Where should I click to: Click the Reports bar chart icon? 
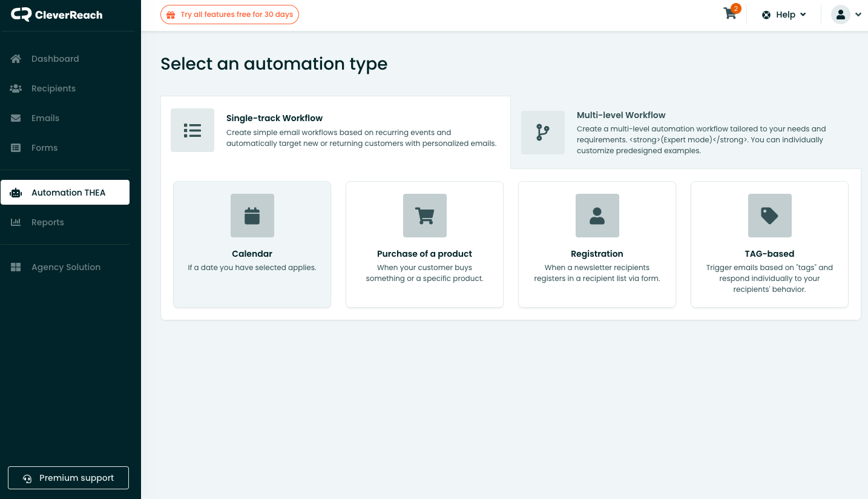point(16,222)
